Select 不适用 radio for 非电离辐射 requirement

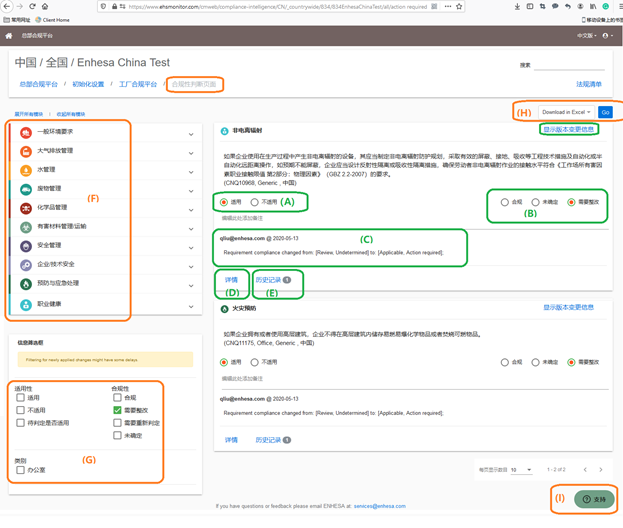tap(254, 202)
